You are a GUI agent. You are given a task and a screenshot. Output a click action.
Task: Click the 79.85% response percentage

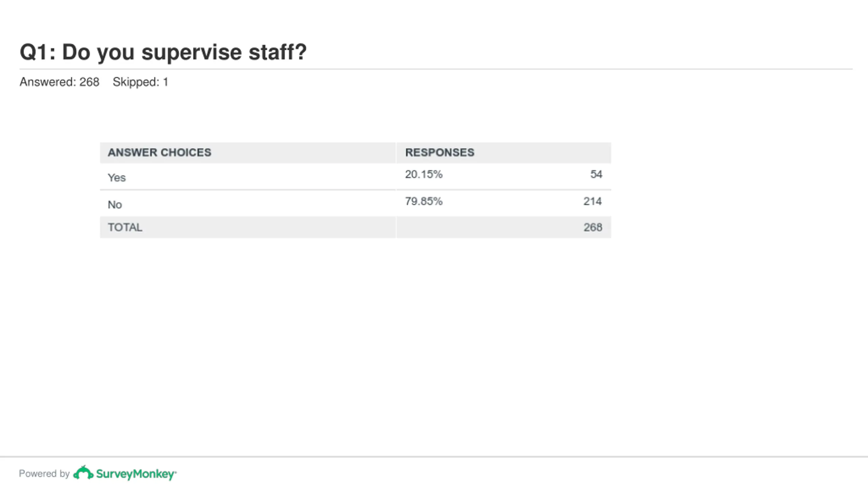(x=424, y=201)
